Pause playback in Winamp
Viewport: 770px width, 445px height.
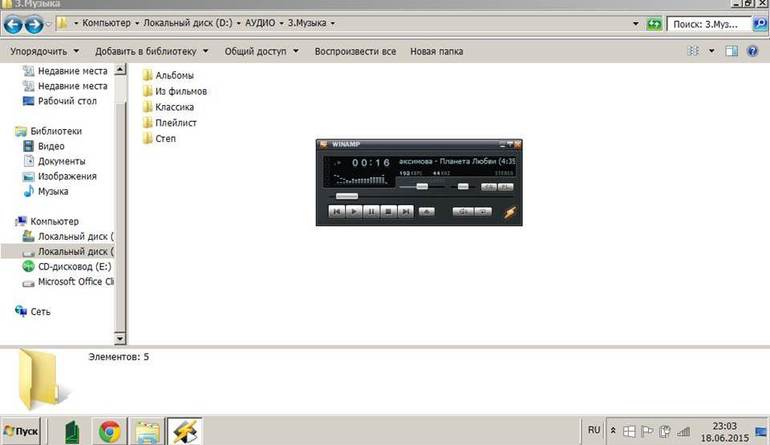[x=371, y=212]
